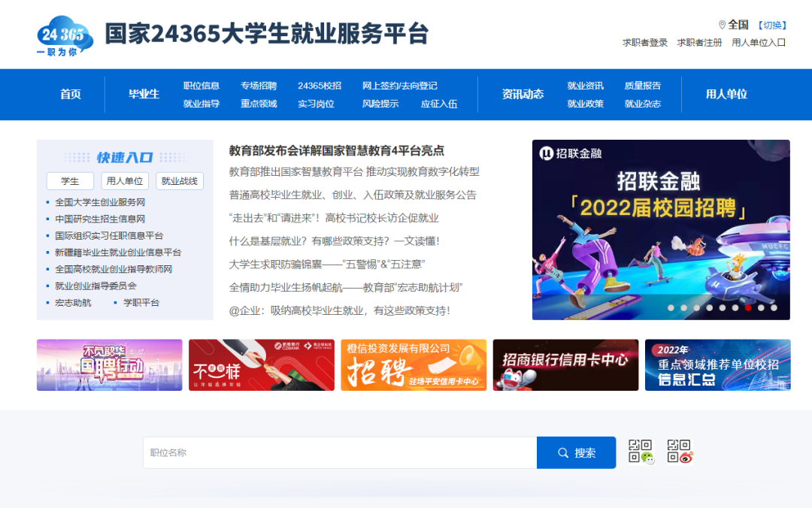812x508 pixels.
Task: Open 24365校招 in the navigation bar
Action: (x=319, y=86)
